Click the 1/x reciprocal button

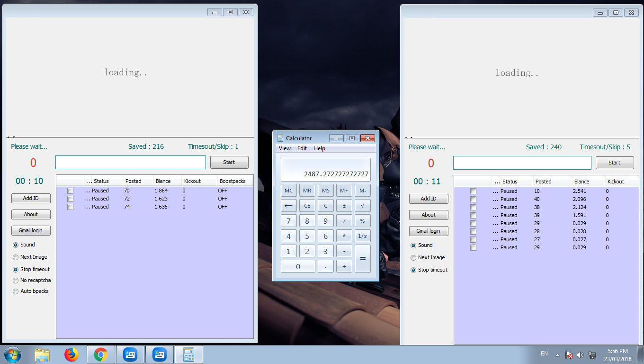coord(363,236)
